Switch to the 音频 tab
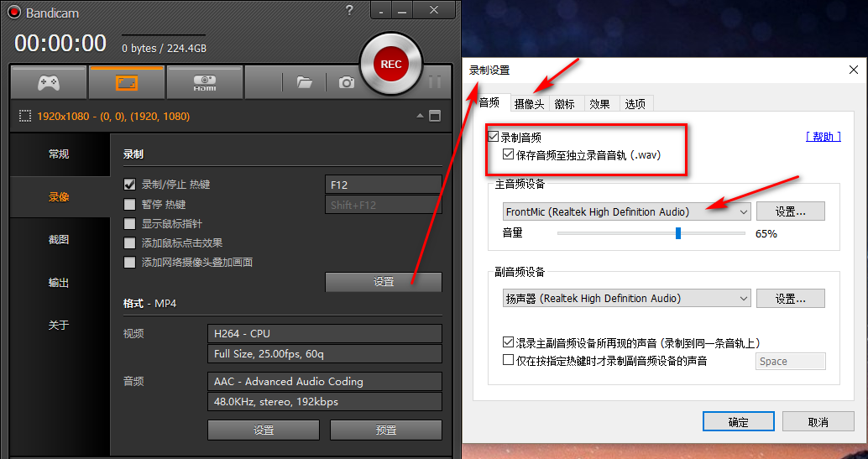 point(489,102)
